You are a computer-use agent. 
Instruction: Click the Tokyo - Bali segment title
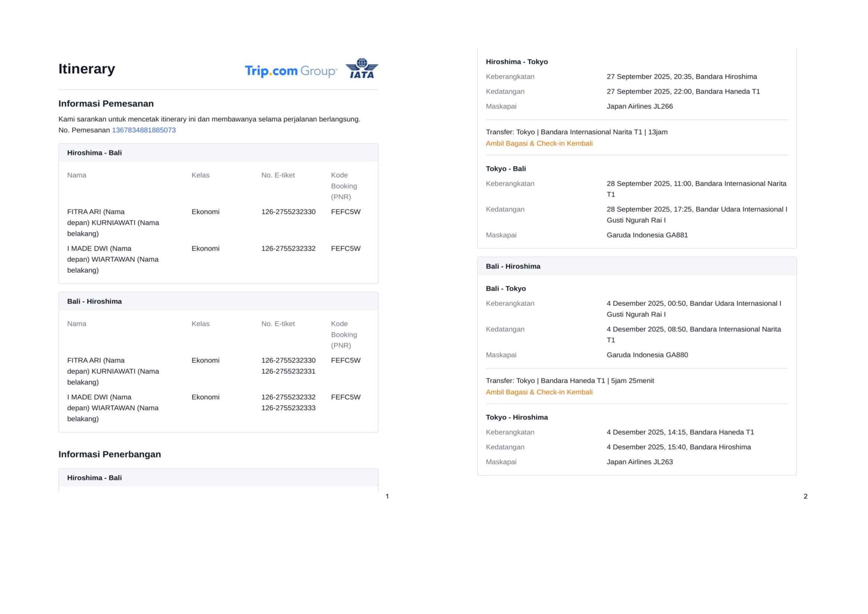pos(506,169)
